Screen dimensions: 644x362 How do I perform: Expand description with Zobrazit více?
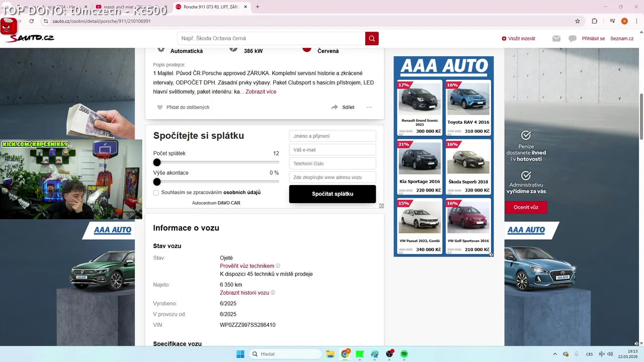261,92
